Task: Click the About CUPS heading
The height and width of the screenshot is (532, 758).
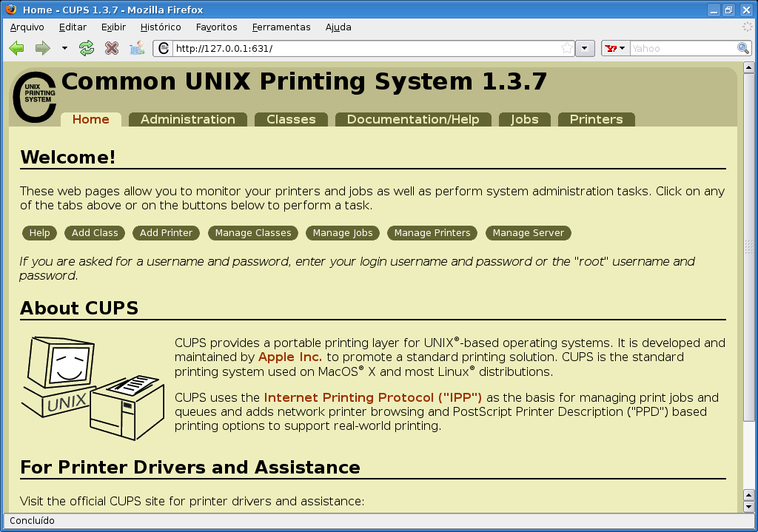Action: (79, 308)
